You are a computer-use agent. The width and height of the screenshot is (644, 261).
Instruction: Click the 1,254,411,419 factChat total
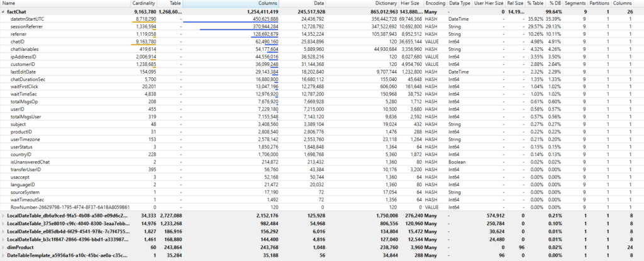[263, 11]
